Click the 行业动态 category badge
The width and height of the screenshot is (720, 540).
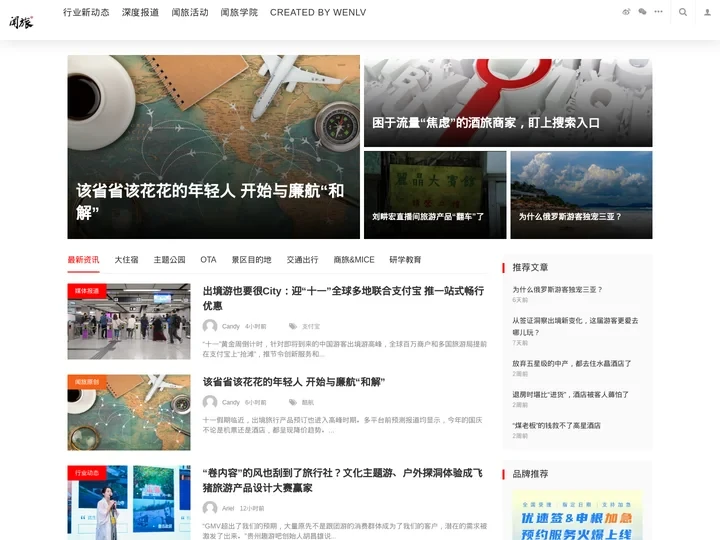tap(87, 472)
